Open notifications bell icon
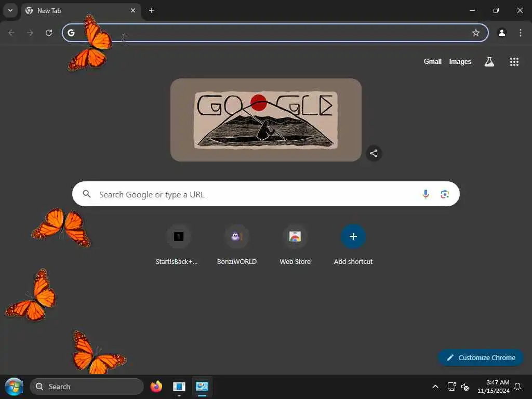Image resolution: width=532 pixels, height=399 pixels. click(518, 387)
